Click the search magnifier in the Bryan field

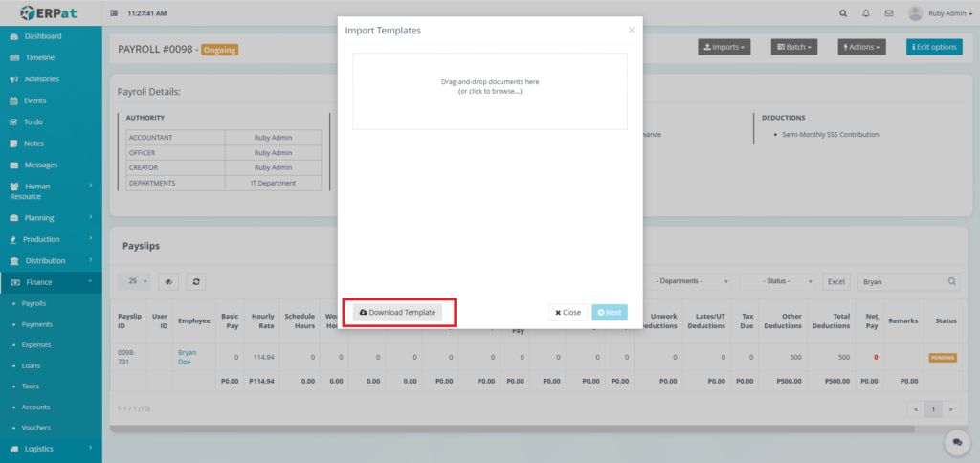(x=952, y=282)
